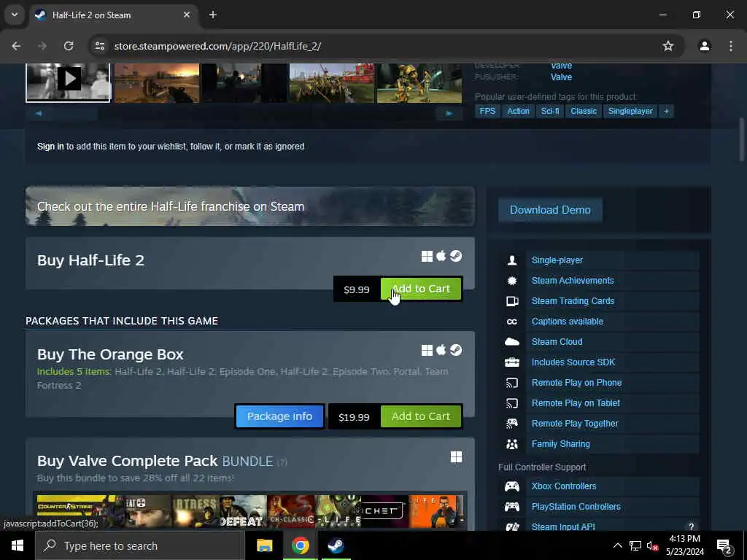Reload the Steam store page
The height and width of the screenshot is (560, 747).
click(x=69, y=46)
